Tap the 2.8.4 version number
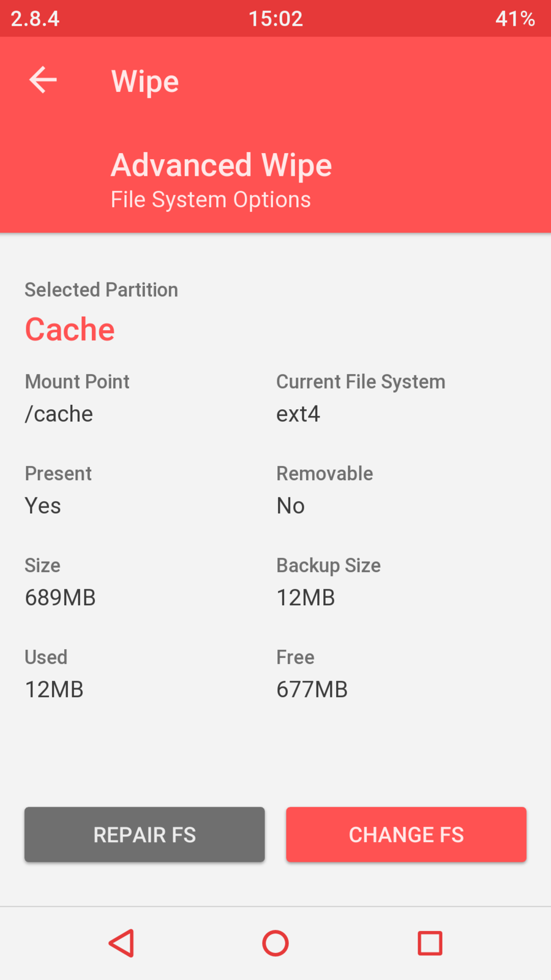 pyautogui.click(x=35, y=18)
